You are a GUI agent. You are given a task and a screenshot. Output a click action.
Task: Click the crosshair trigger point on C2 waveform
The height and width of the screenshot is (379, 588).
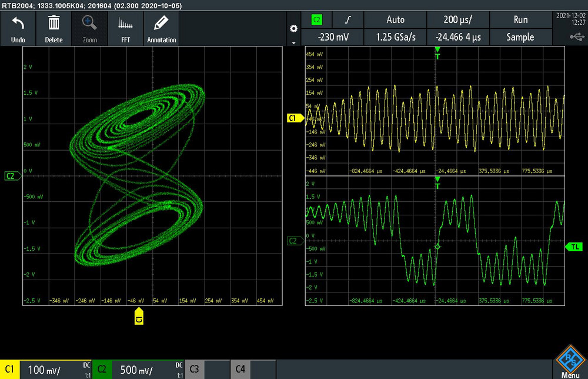coord(437,247)
